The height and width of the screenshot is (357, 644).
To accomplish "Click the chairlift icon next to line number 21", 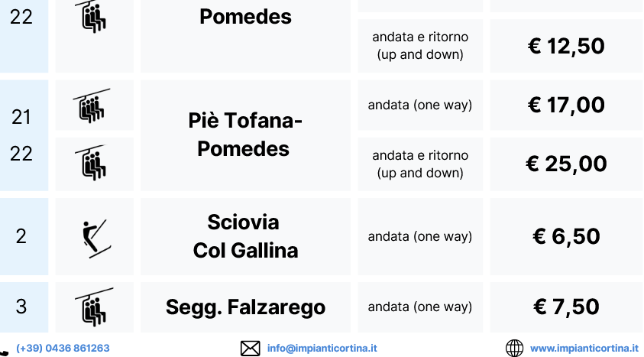I will pyautogui.click(x=92, y=105).
